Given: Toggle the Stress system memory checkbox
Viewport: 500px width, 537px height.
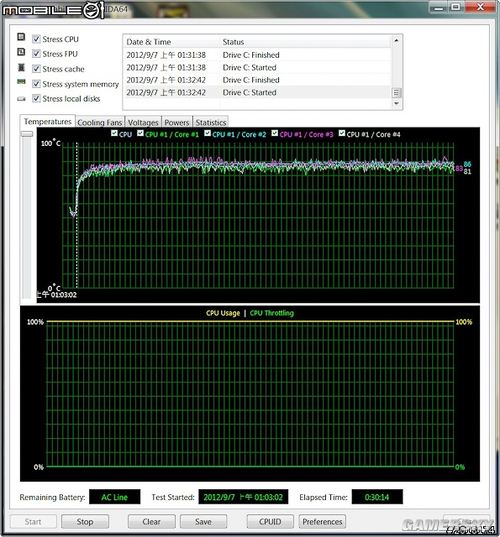Looking at the screenshot, I should click(36, 84).
